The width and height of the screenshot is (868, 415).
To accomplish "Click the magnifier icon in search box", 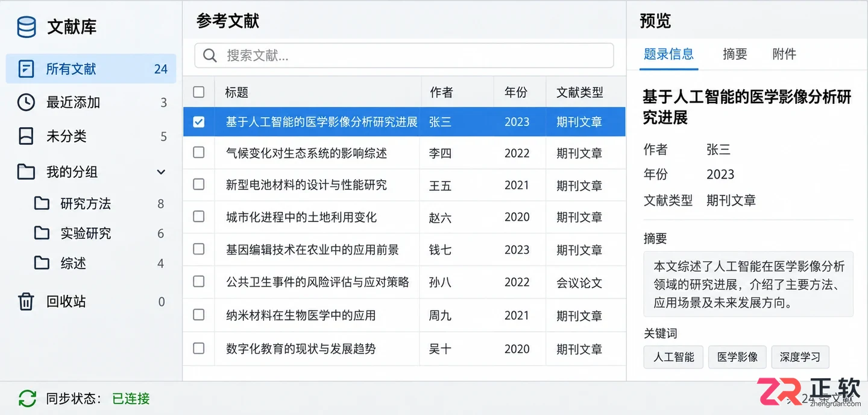I will pos(210,55).
